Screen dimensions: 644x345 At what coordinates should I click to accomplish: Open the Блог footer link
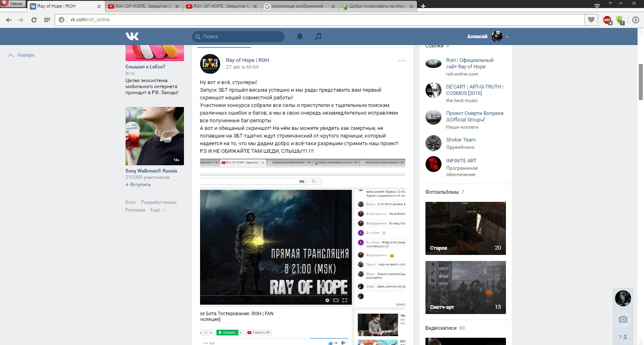pos(130,202)
